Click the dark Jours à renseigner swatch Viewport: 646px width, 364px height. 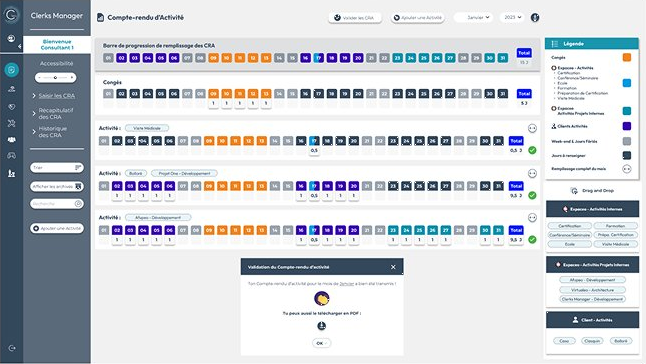tap(627, 155)
